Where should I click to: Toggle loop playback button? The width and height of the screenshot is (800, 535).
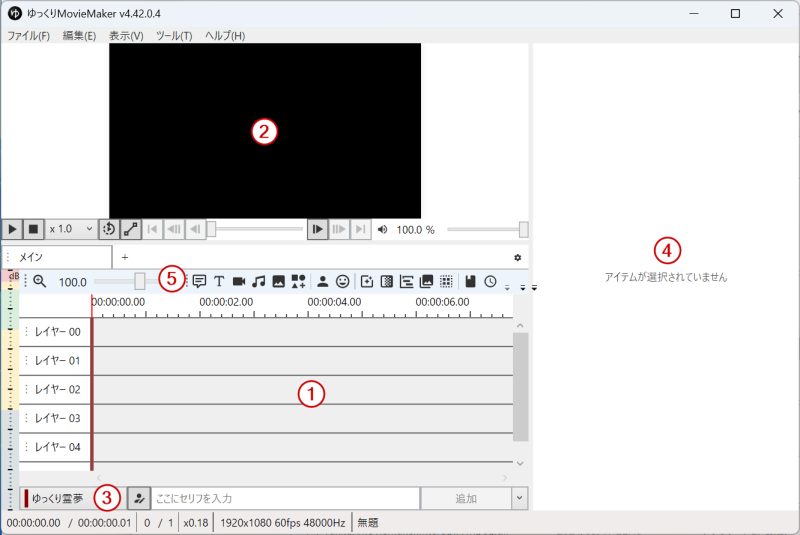109,229
